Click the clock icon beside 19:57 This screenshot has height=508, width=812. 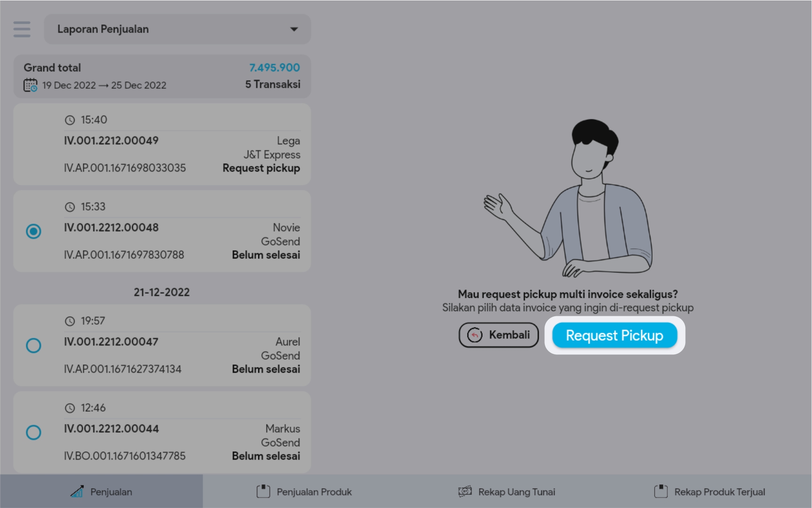(70, 321)
